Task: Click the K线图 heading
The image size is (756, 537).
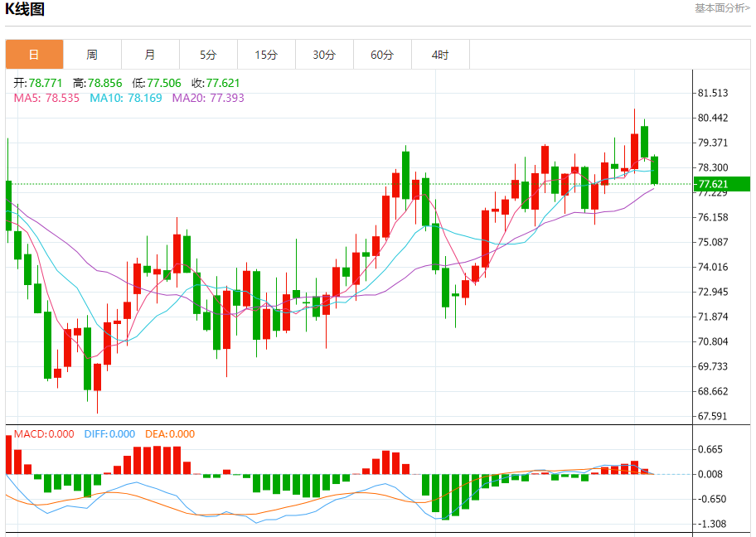Action: [x=25, y=8]
